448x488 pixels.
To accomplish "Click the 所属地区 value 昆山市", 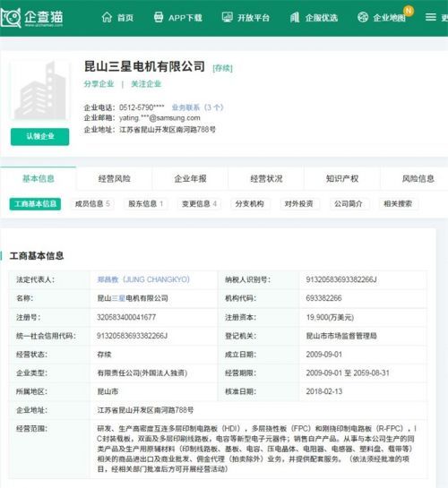I will coord(108,391).
